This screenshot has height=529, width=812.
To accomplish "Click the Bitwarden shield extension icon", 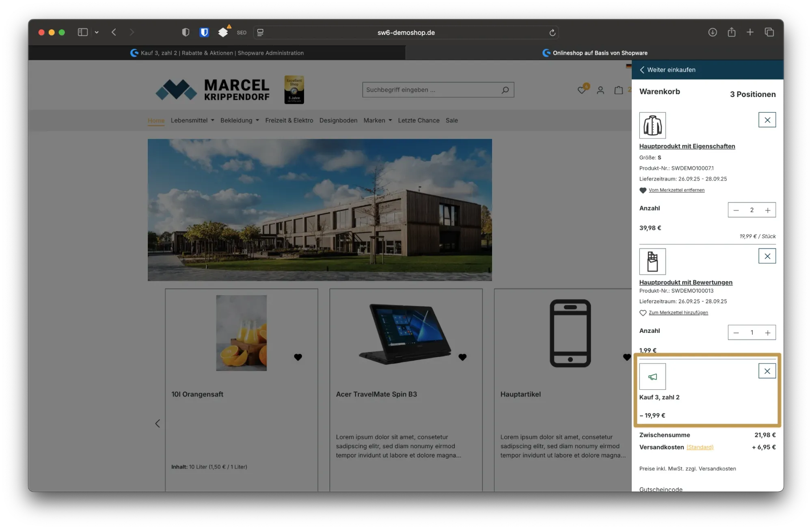I will [204, 32].
